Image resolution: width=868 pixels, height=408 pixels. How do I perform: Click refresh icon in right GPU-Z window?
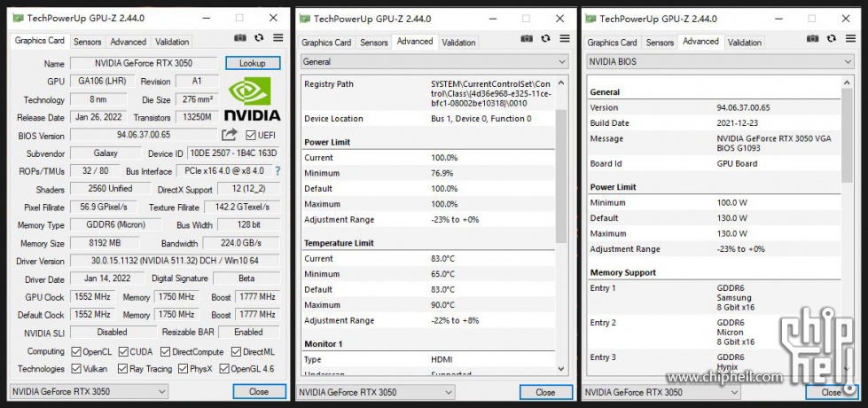[832, 38]
